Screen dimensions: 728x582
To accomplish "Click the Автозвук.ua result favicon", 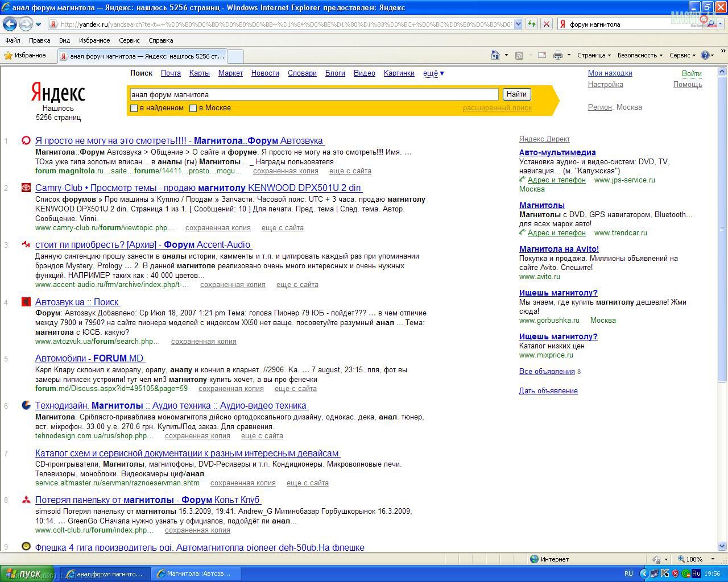I will tap(26, 302).
